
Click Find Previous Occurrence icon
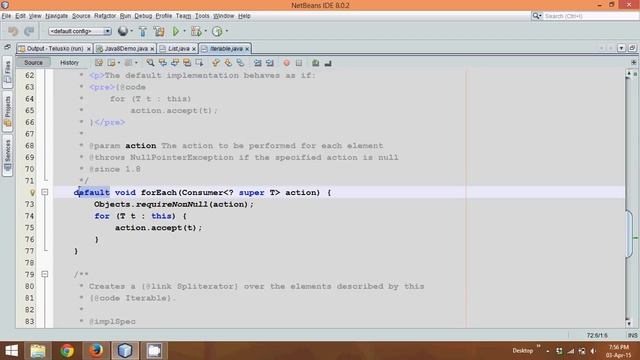pos(163,63)
